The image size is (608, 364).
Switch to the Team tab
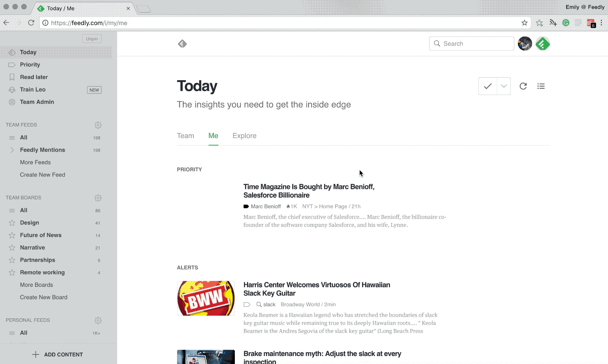[x=185, y=136]
